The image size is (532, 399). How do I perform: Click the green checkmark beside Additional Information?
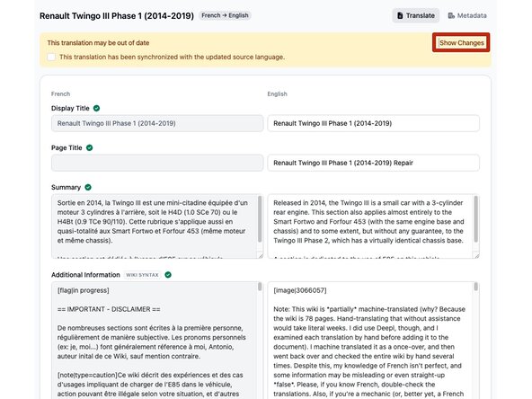168,275
